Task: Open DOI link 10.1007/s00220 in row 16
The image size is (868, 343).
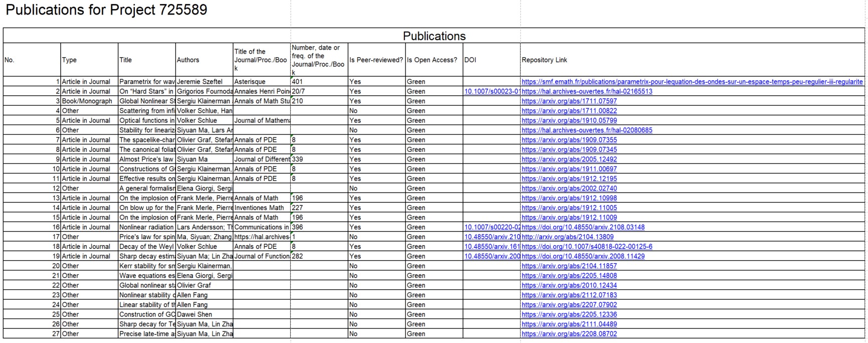Action: click(492, 227)
